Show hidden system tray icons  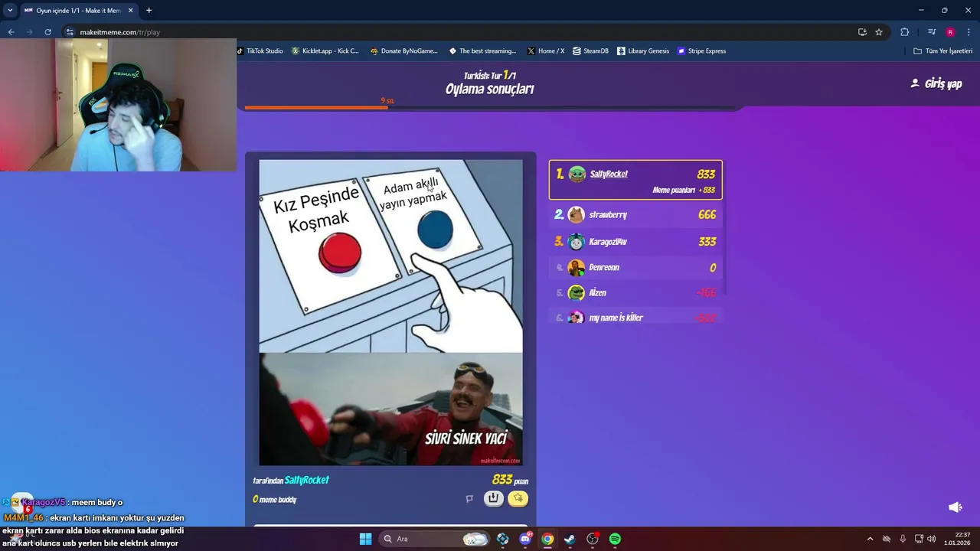pos(870,539)
